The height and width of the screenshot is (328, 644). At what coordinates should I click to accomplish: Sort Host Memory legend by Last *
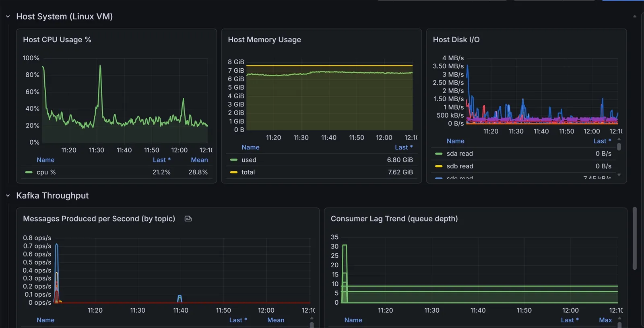tap(404, 148)
